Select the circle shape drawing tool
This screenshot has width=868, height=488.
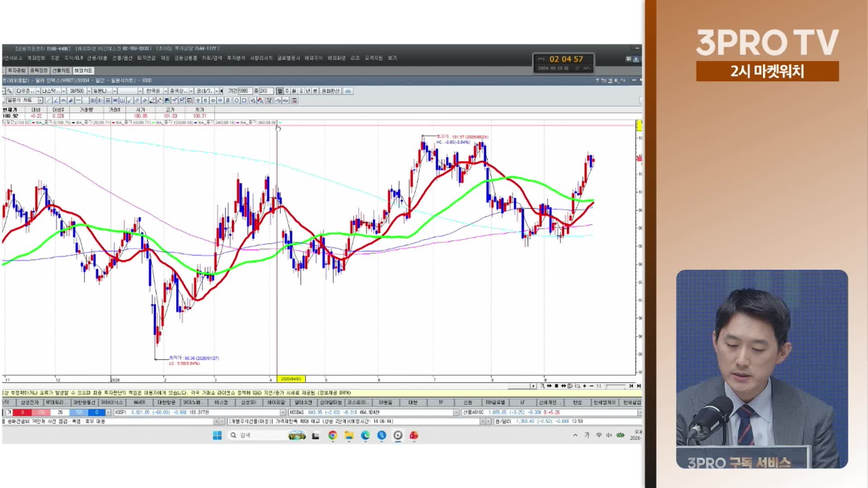[236, 100]
